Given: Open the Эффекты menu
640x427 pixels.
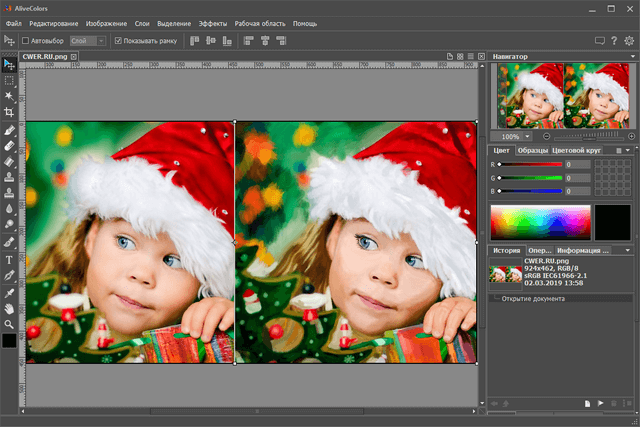Looking at the screenshot, I should tap(212, 22).
